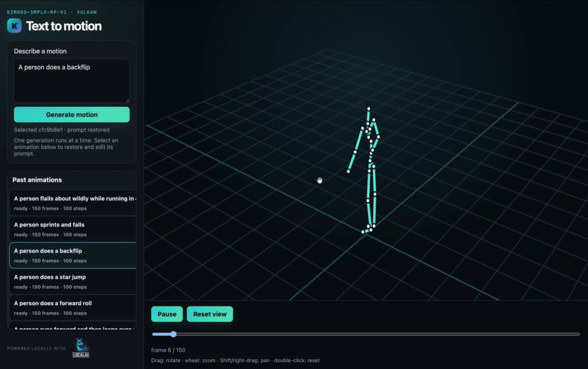Click the LocalAI llama logo
The width and height of the screenshot is (588, 369).
pyautogui.click(x=81, y=348)
